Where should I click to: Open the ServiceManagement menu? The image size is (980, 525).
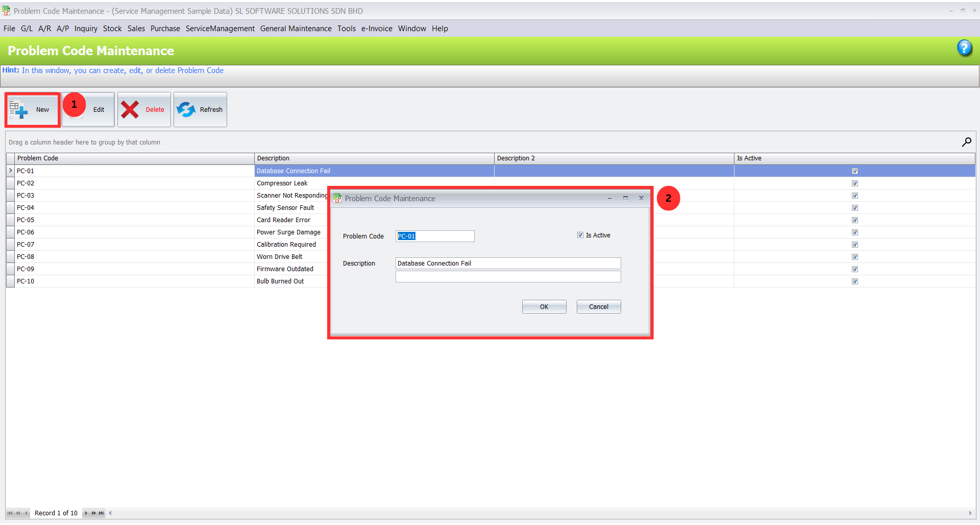[x=220, y=29]
